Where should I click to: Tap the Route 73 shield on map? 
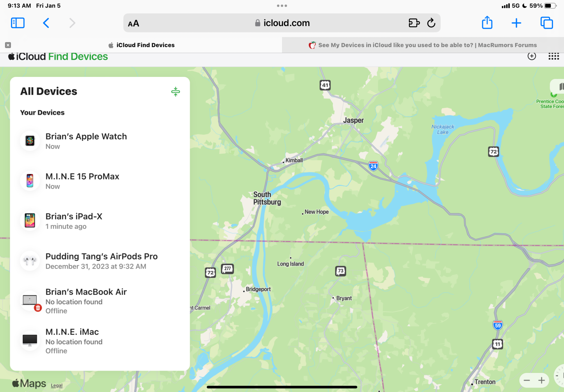341,271
